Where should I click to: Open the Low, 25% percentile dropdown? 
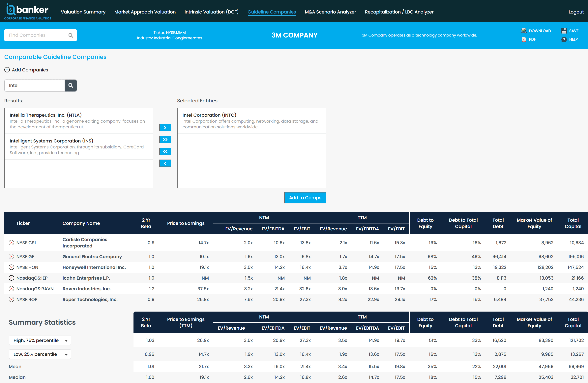click(x=40, y=354)
